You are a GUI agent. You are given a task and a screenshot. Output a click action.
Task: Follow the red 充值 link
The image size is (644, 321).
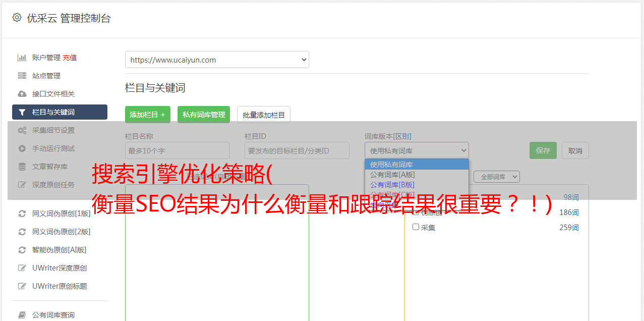pos(70,58)
